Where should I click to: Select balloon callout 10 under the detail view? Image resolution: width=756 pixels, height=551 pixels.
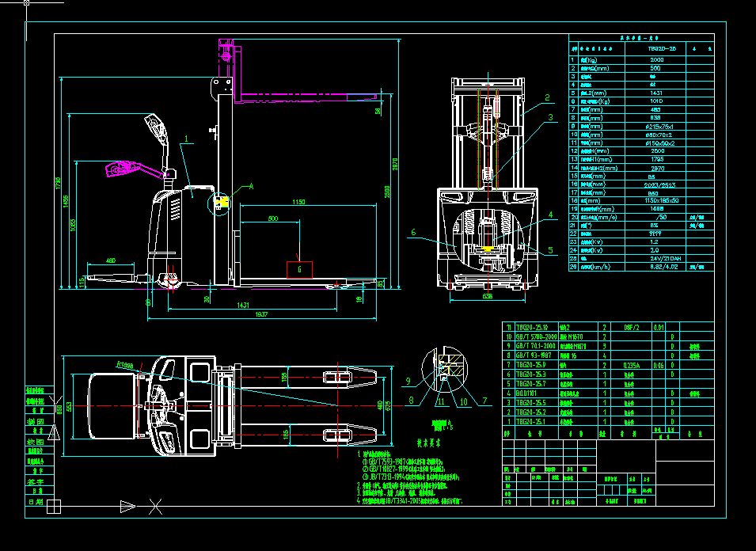click(410, 401)
